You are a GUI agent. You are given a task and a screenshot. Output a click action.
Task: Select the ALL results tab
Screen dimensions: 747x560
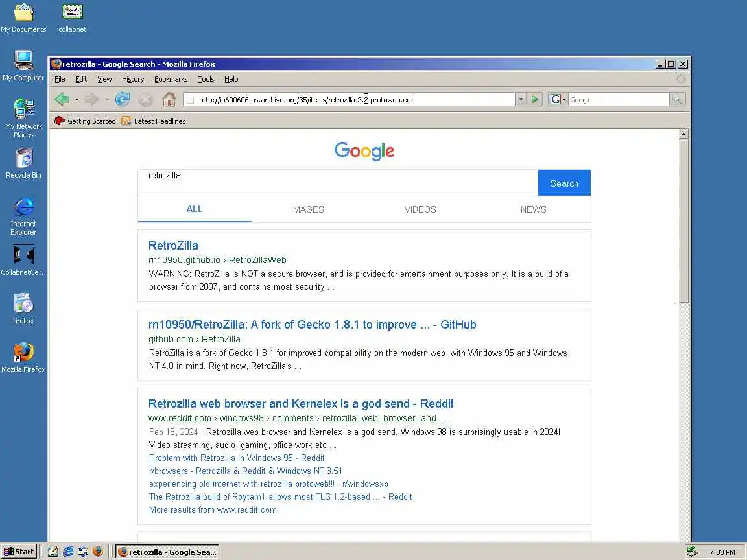(x=195, y=209)
